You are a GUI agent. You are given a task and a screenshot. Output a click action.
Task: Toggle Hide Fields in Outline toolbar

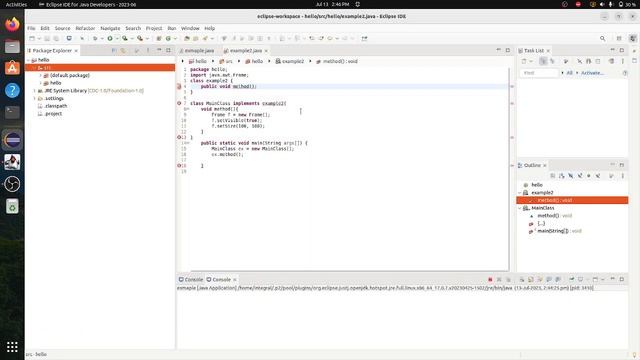[571, 176]
